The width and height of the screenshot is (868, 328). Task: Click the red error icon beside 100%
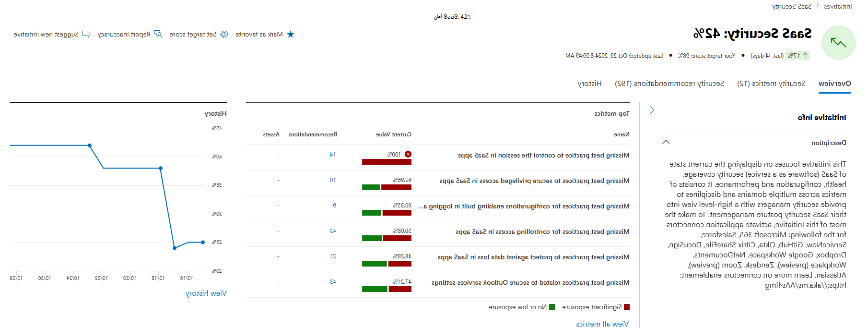408,154
